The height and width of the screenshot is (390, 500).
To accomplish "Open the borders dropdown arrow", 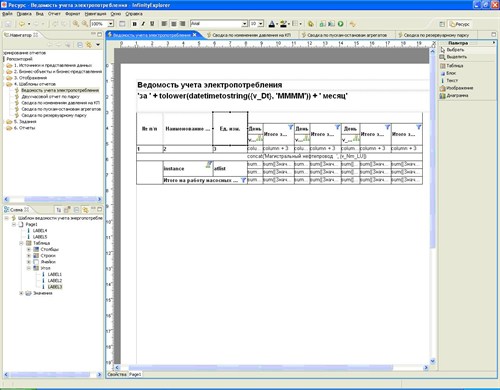I will click(x=300, y=24).
